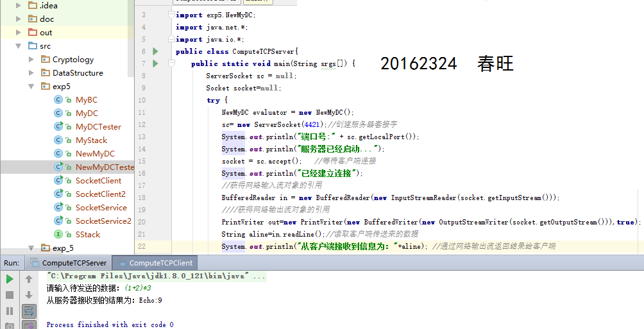Click 'ServerSocket sc = null;' on line 8

(x=251, y=76)
